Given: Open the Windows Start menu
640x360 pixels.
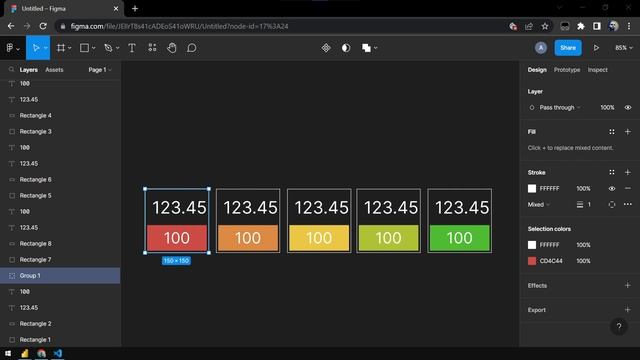Looking at the screenshot, I should (x=8, y=353).
